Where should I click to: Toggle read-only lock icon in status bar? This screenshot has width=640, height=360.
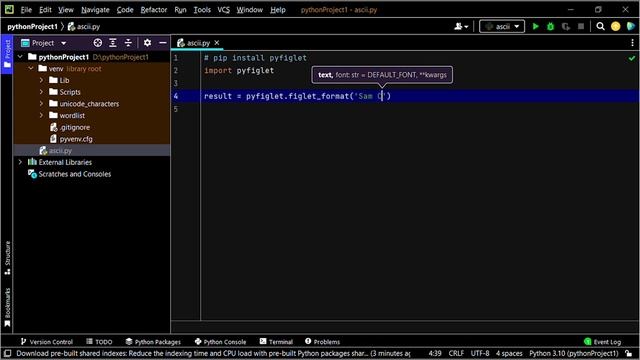tap(629, 353)
